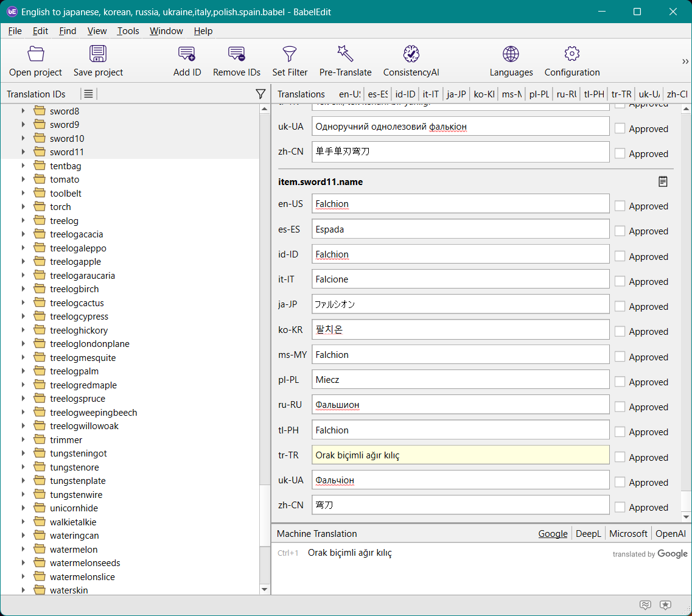Click the pl-PL Miecz translation field
The image size is (692, 616).
point(460,379)
